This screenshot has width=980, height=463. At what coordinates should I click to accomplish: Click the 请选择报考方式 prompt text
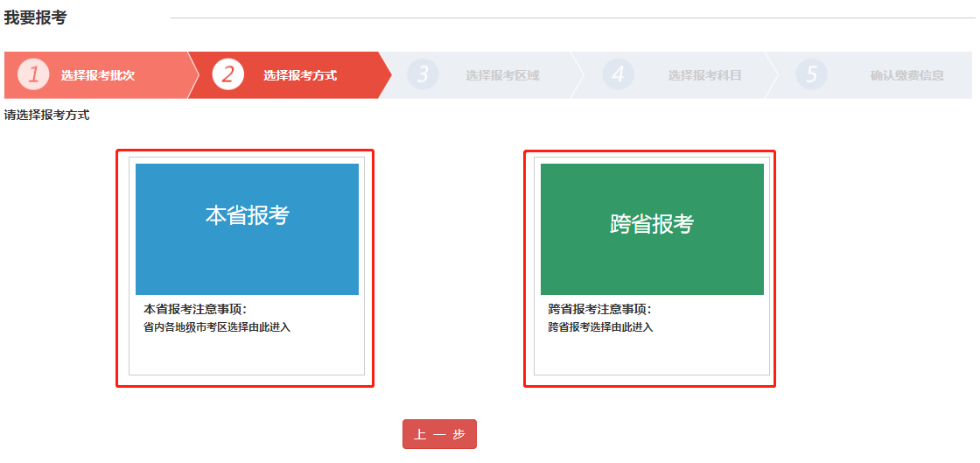[x=46, y=115]
